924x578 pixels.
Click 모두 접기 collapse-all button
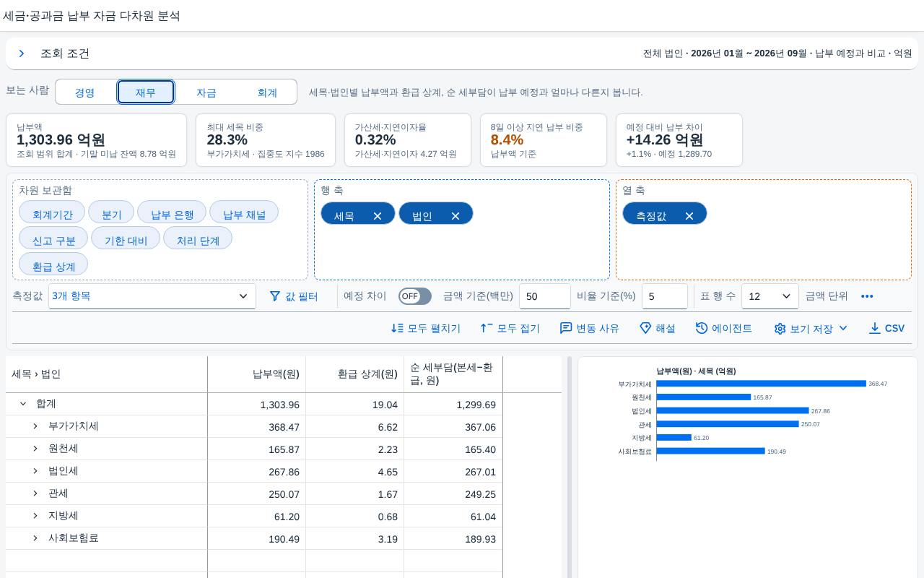510,328
